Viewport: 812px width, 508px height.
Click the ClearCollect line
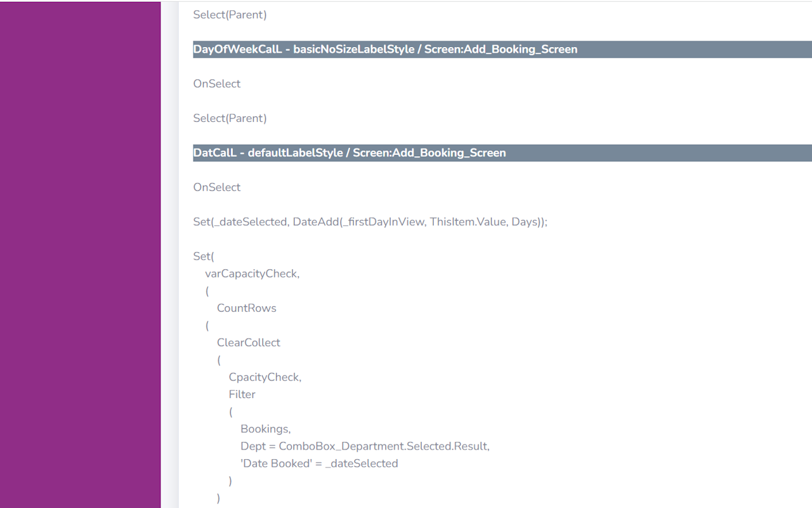coord(249,342)
